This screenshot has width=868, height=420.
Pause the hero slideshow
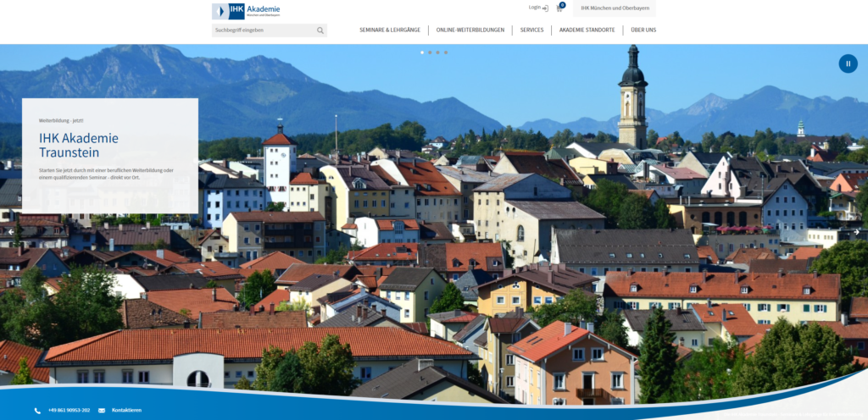click(x=848, y=64)
